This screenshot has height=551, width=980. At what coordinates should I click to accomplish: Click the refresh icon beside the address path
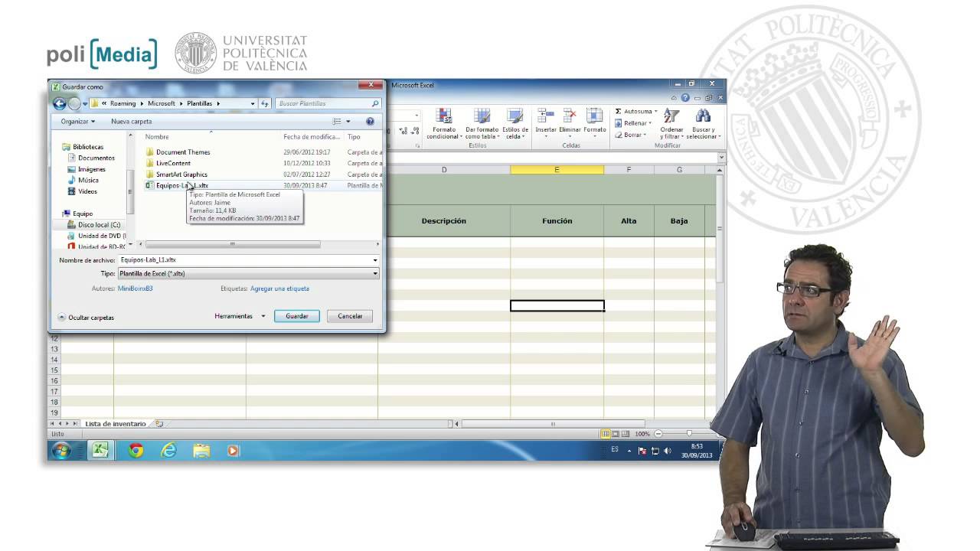pyautogui.click(x=265, y=103)
